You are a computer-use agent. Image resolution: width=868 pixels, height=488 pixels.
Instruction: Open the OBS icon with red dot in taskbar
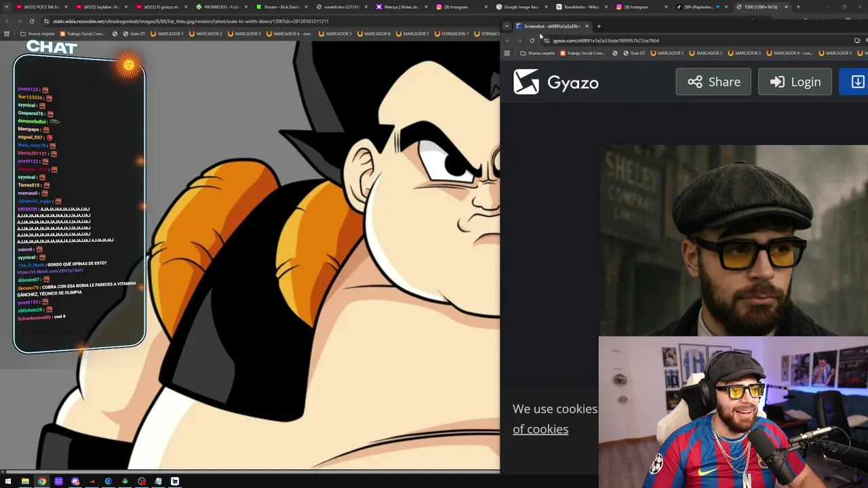tap(142, 482)
